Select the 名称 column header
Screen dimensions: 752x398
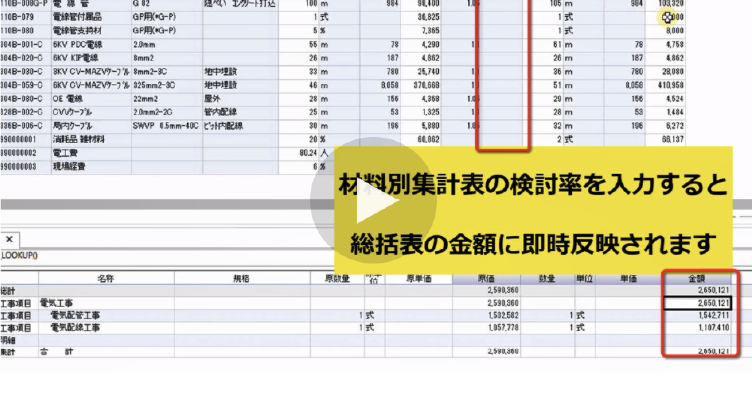[x=106, y=279]
